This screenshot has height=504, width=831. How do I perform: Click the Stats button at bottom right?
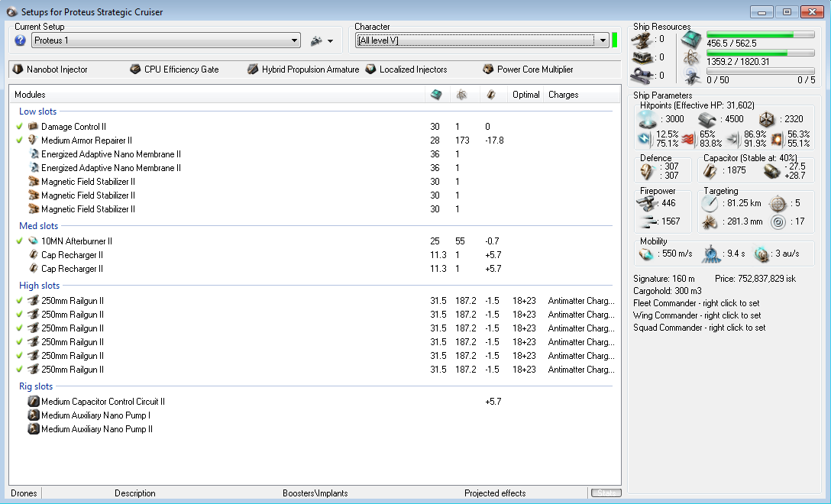[x=606, y=493]
